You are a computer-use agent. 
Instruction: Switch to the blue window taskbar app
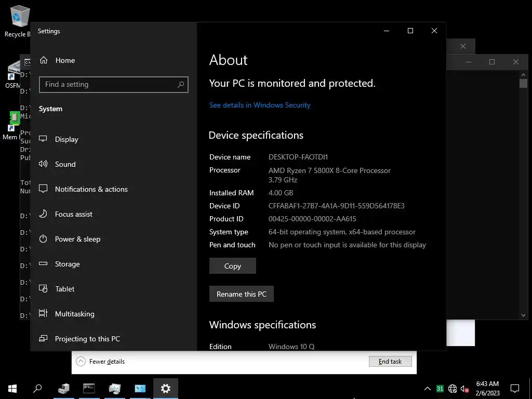(140, 389)
